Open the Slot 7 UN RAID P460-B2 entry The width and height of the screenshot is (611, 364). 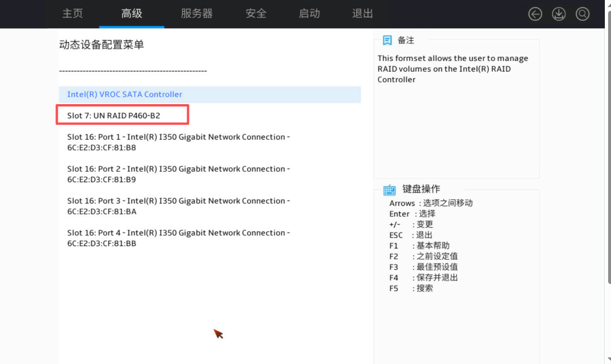coord(114,115)
